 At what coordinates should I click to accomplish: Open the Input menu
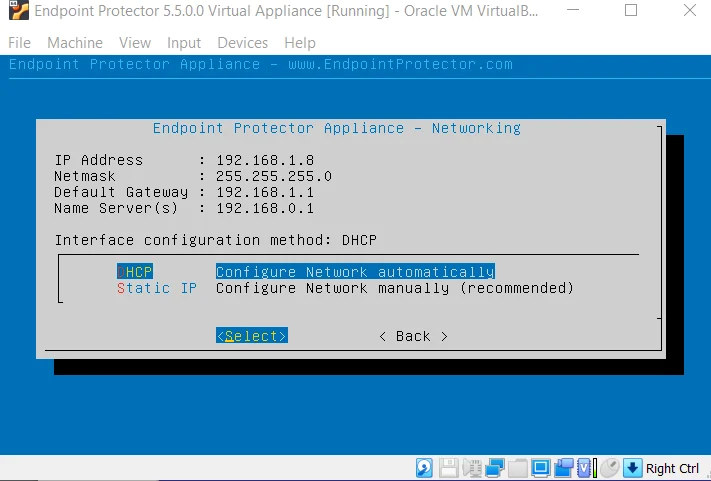(x=184, y=43)
